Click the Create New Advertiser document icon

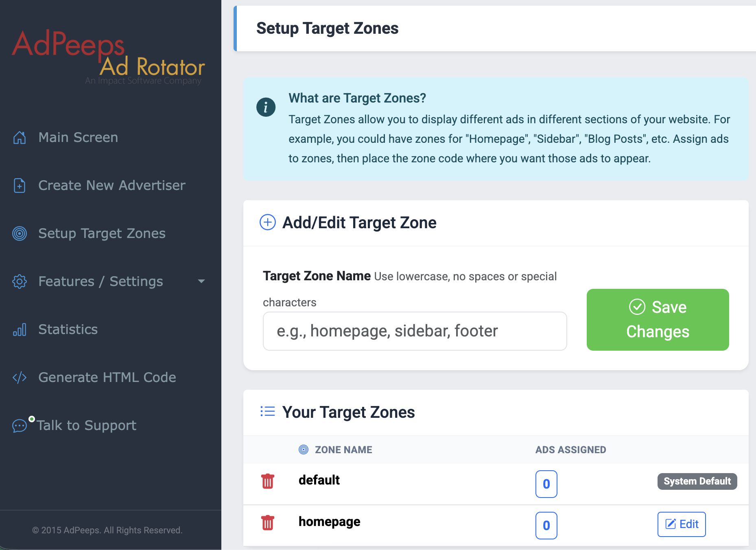coord(20,186)
